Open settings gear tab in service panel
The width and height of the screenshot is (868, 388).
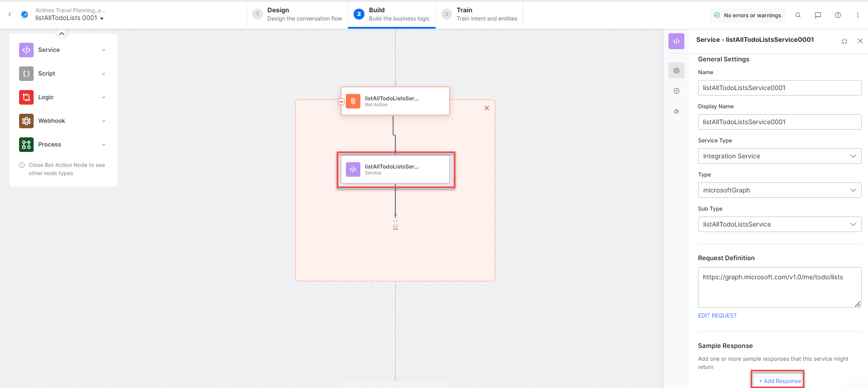[676, 71]
